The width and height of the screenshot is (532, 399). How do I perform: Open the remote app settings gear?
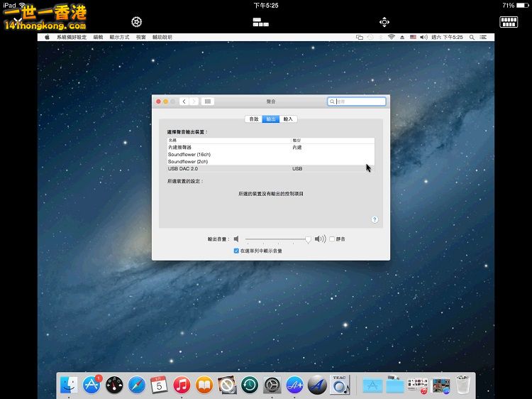click(136, 22)
